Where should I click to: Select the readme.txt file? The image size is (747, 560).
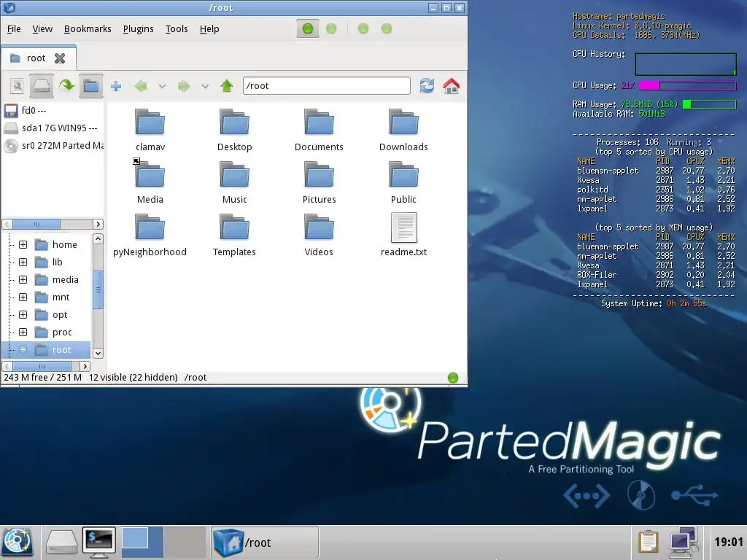(403, 235)
